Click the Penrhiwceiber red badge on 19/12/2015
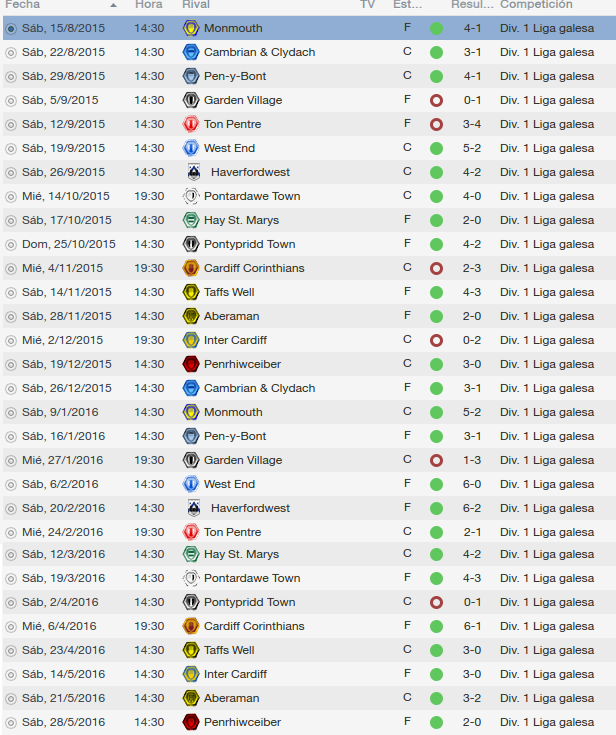Image resolution: width=616 pixels, height=735 pixels. 191,364
